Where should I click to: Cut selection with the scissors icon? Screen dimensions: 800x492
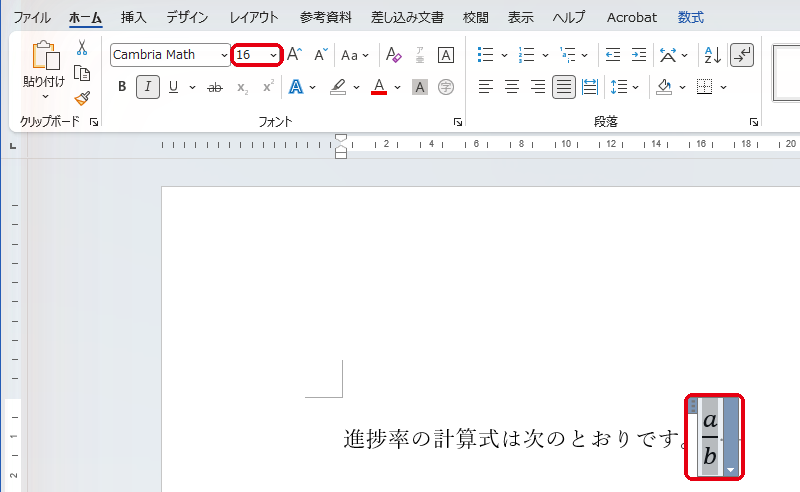pos(82,48)
